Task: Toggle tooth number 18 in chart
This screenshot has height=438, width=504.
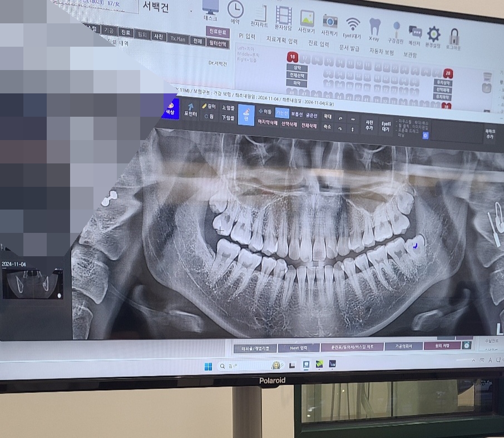Action: click(x=292, y=57)
